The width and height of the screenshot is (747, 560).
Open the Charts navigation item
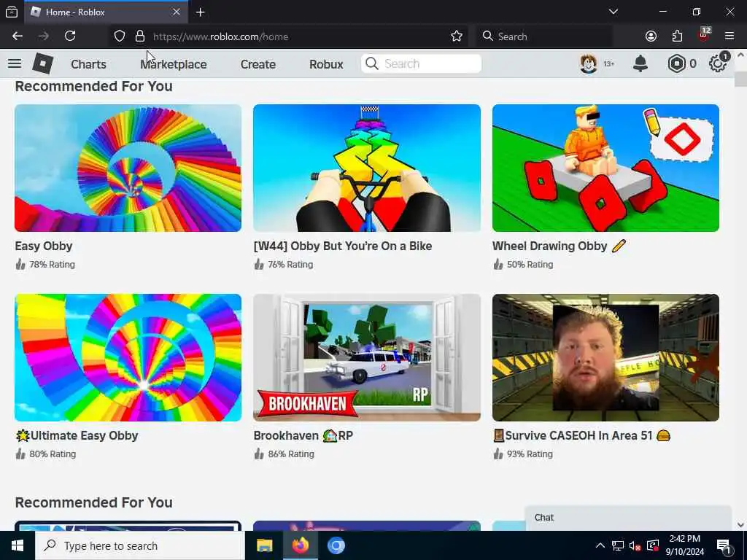(x=88, y=64)
